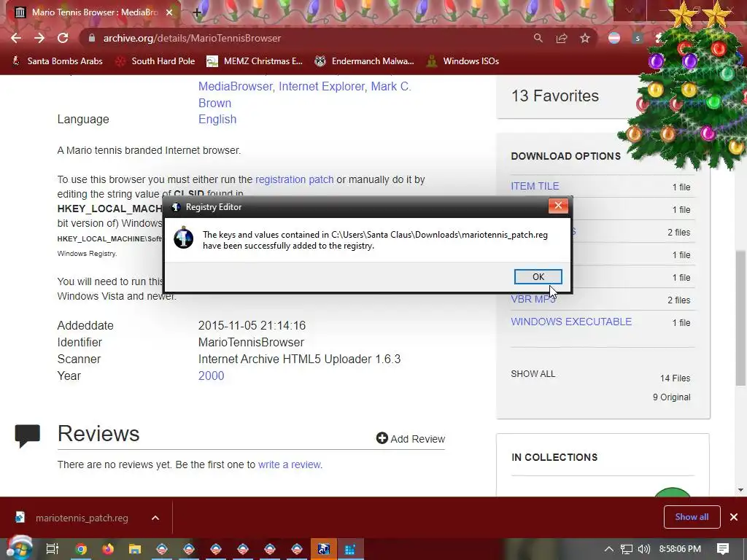Click the scrollbar down arrow
Screen dimensions: 747x560
pos(740,489)
